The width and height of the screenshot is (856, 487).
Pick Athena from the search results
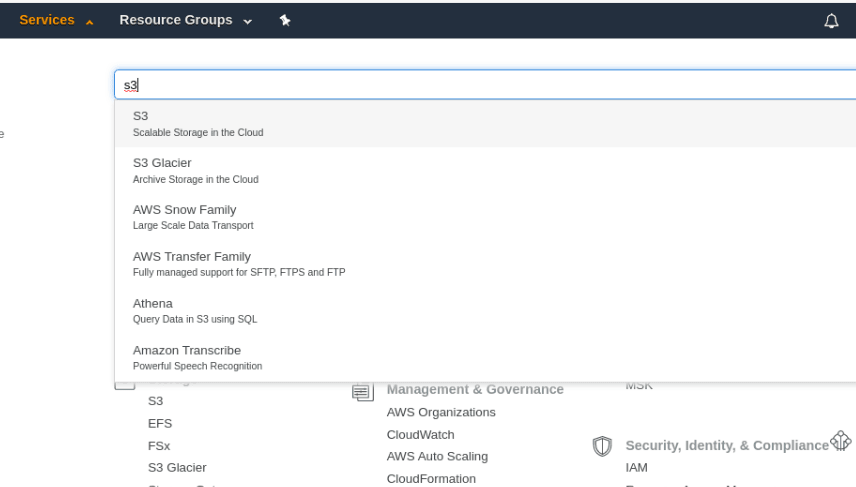pos(485,311)
